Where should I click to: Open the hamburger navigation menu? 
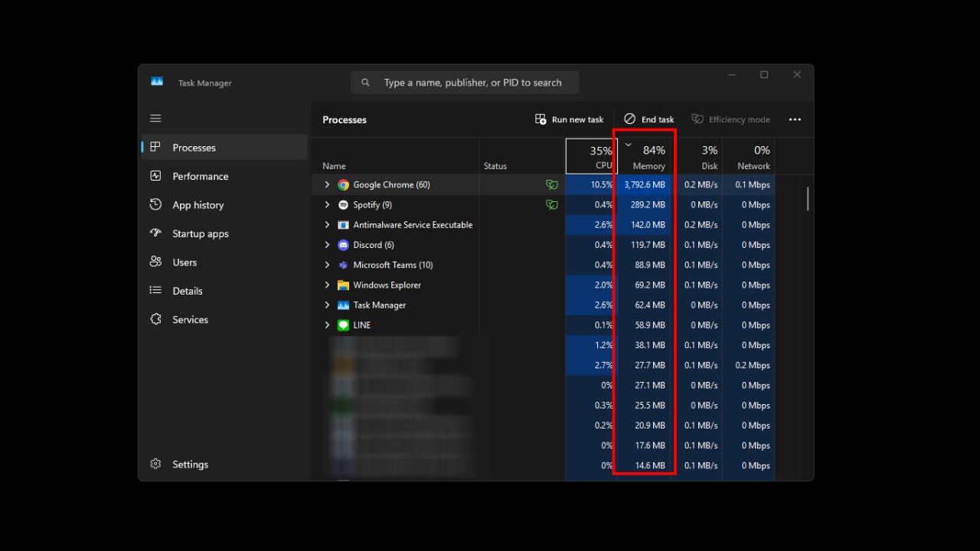(x=155, y=119)
